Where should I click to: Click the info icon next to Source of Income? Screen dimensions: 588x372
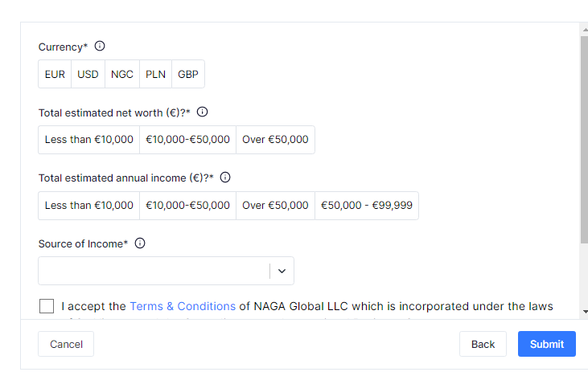[140, 243]
